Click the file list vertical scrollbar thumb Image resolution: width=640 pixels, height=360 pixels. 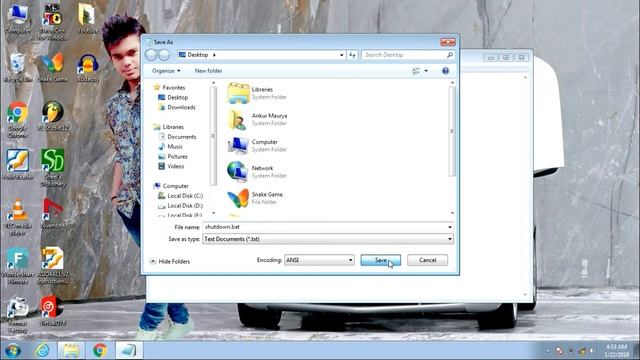point(452,131)
